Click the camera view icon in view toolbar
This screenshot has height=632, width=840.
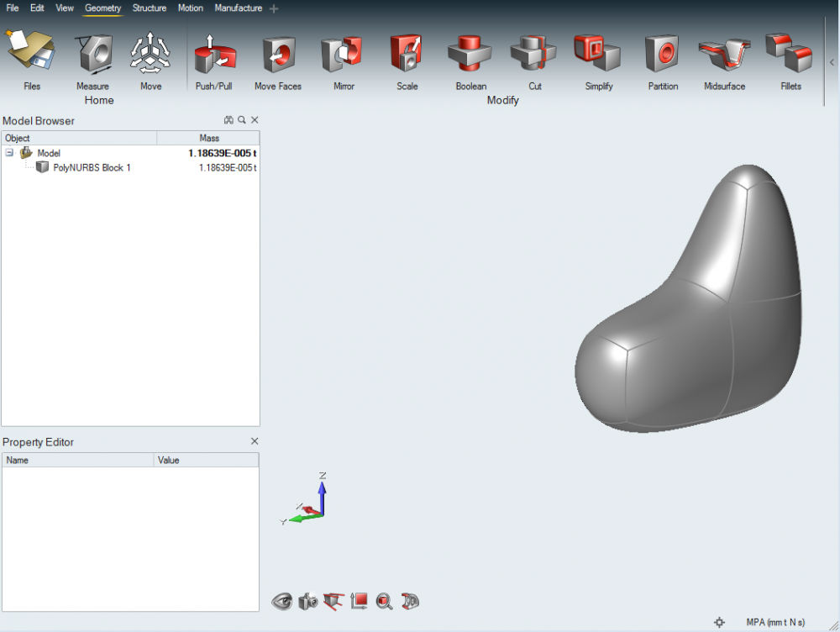click(308, 602)
